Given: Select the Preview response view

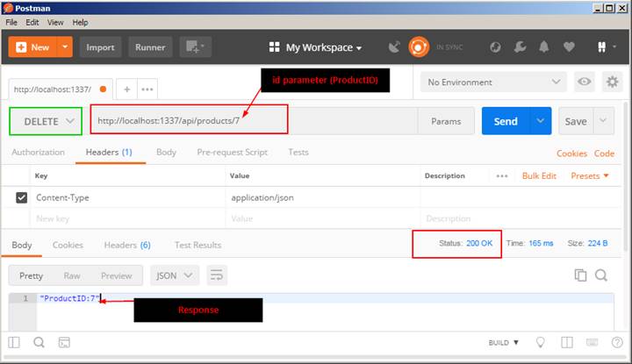Looking at the screenshot, I should pos(116,275).
